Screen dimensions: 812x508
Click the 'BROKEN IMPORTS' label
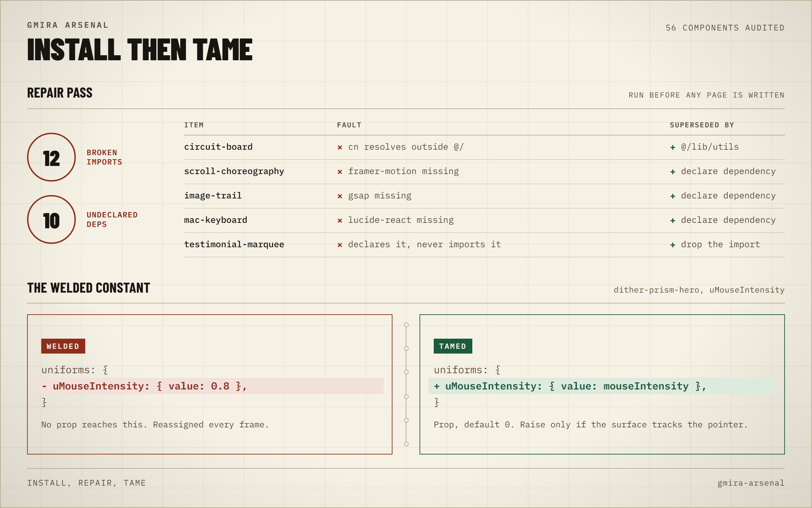coord(104,157)
